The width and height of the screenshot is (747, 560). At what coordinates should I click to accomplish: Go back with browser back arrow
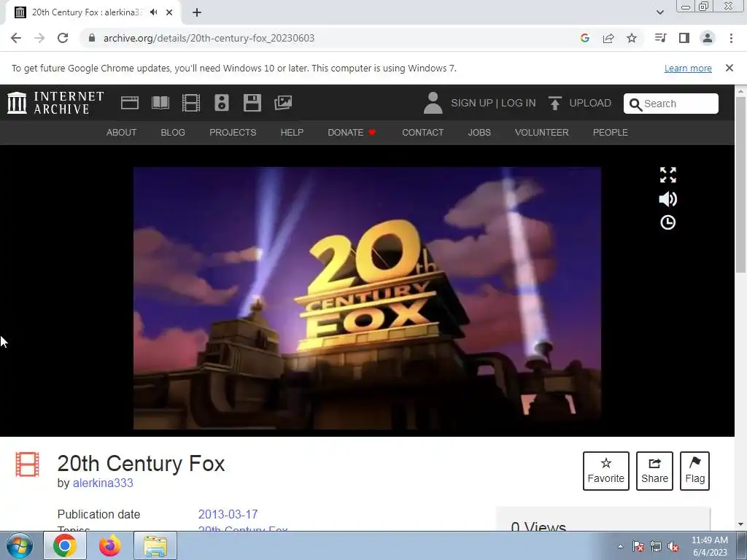coord(16,38)
